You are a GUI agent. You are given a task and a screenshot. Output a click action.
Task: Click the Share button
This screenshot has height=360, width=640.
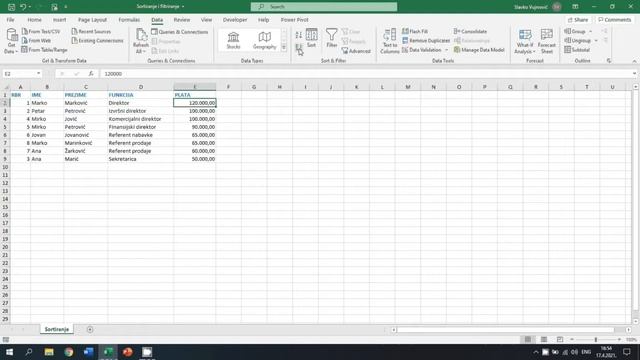(578, 20)
